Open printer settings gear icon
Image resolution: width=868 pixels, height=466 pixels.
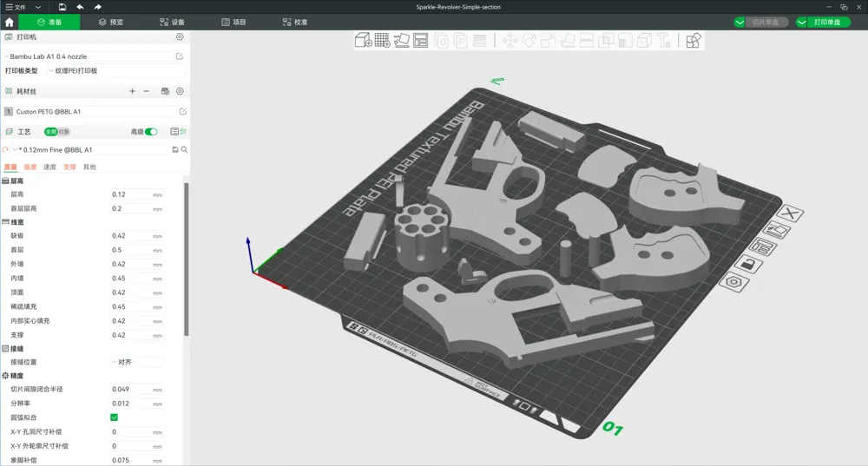[x=180, y=37]
